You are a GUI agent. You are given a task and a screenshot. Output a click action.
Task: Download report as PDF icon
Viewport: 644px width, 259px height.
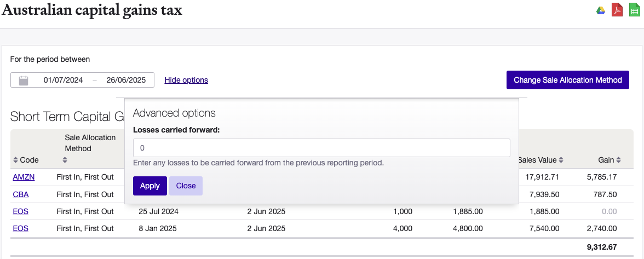coord(617,10)
